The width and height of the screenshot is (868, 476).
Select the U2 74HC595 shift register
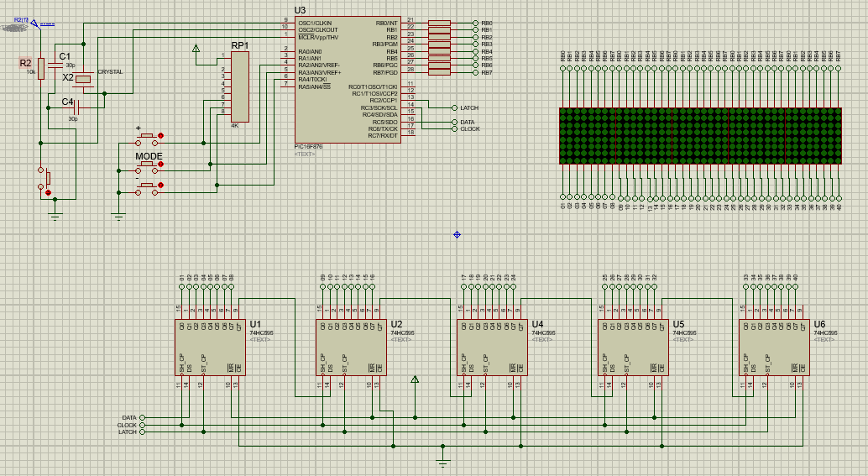point(352,347)
